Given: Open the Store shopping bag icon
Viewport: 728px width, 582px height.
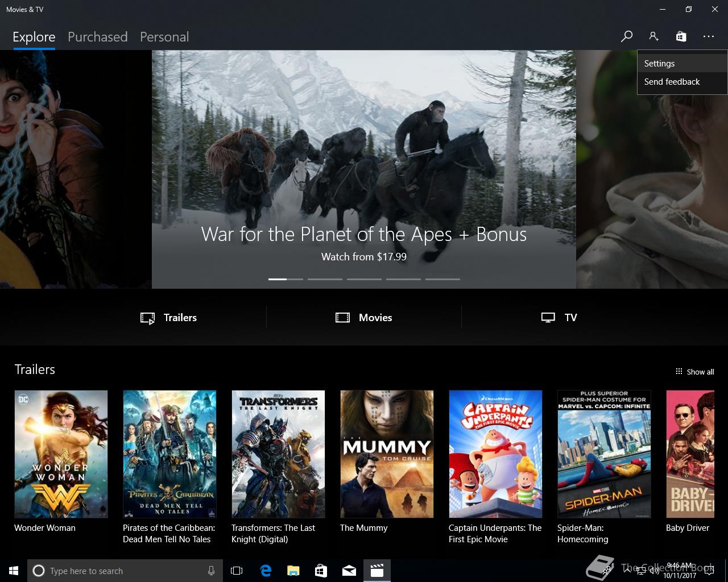Looking at the screenshot, I should pos(681,36).
